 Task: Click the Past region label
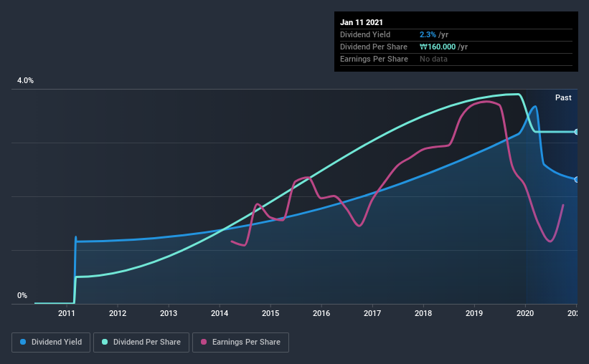click(563, 97)
